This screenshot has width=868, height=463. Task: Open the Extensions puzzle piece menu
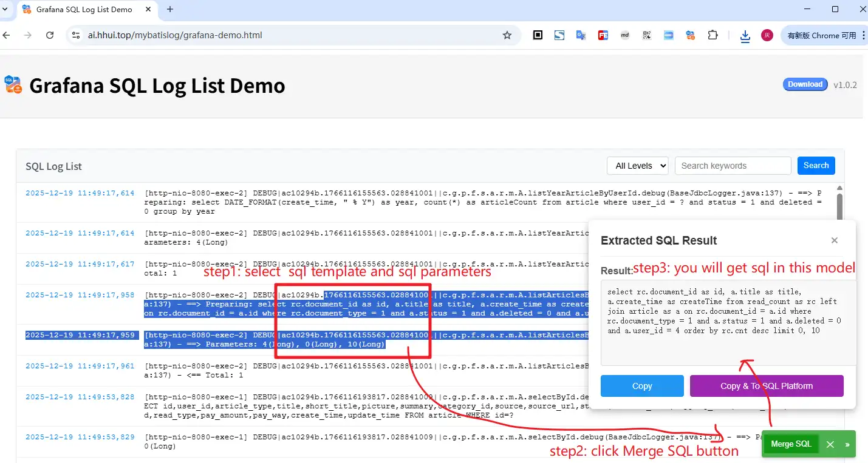pos(713,35)
